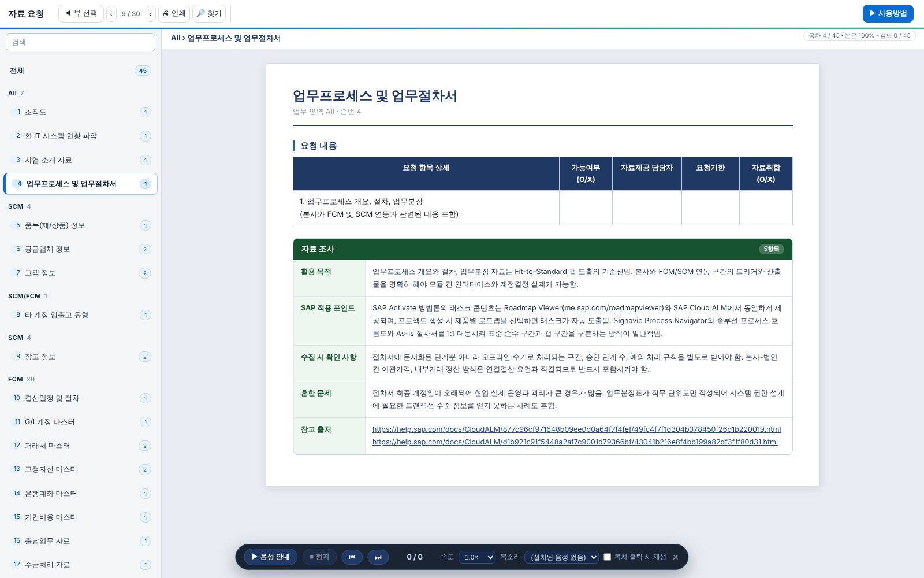Viewport: 924px width, 578px height.
Task: Select 수금처리 자료 in the sidebar
Action: [x=80, y=565]
